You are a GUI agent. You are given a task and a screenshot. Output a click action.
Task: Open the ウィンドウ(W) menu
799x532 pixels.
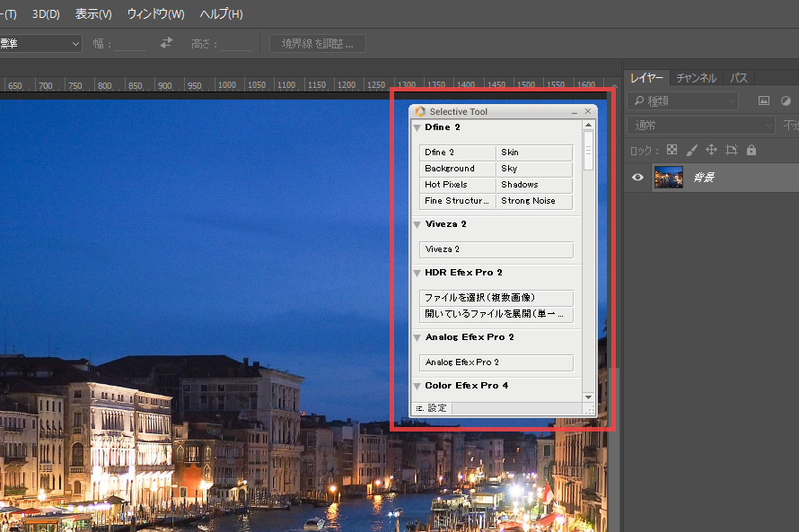point(155,14)
